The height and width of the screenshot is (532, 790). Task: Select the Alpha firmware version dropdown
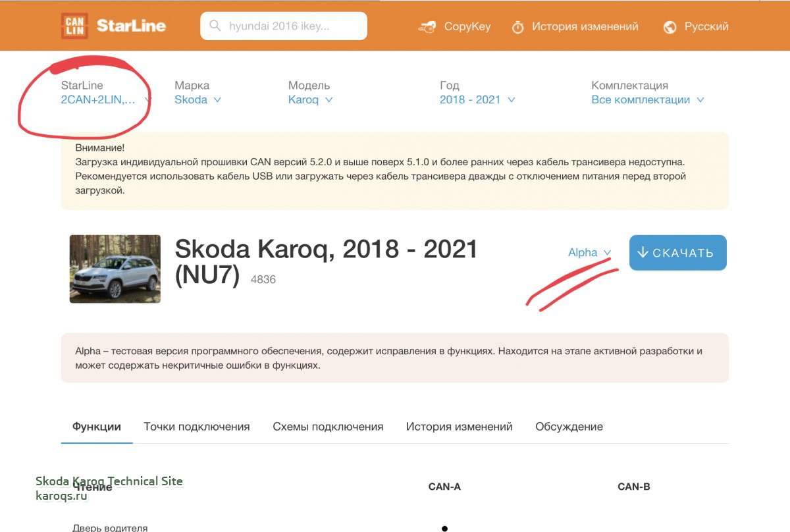(589, 253)
